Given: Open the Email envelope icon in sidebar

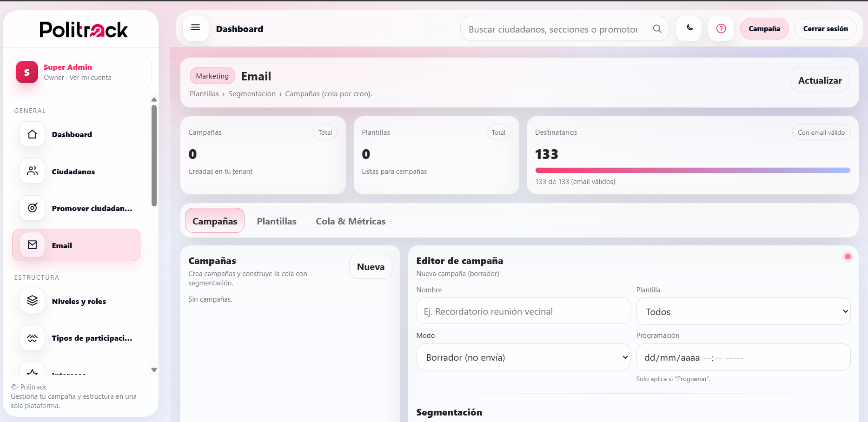Looking at the screenshot, I should (x=32, y=245).
